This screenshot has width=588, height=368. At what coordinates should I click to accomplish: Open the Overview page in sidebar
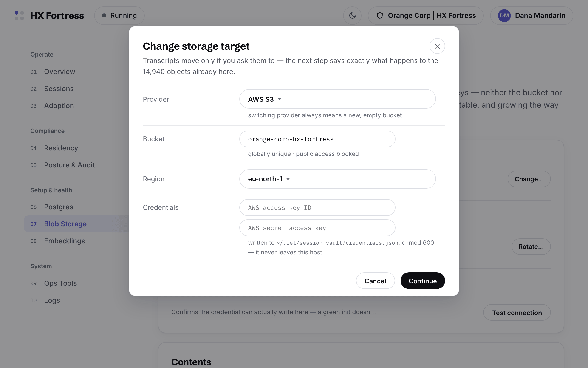click(x=76, y=72)
